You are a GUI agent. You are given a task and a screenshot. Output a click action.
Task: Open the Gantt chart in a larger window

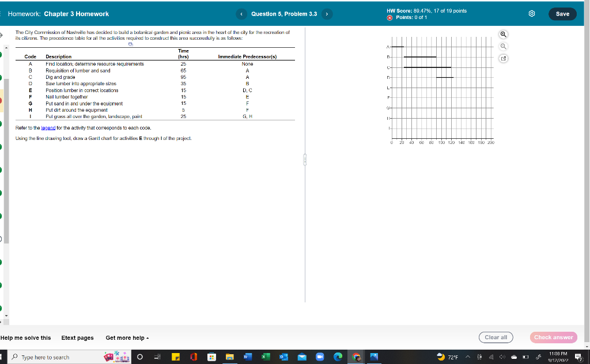click(503, 59)
